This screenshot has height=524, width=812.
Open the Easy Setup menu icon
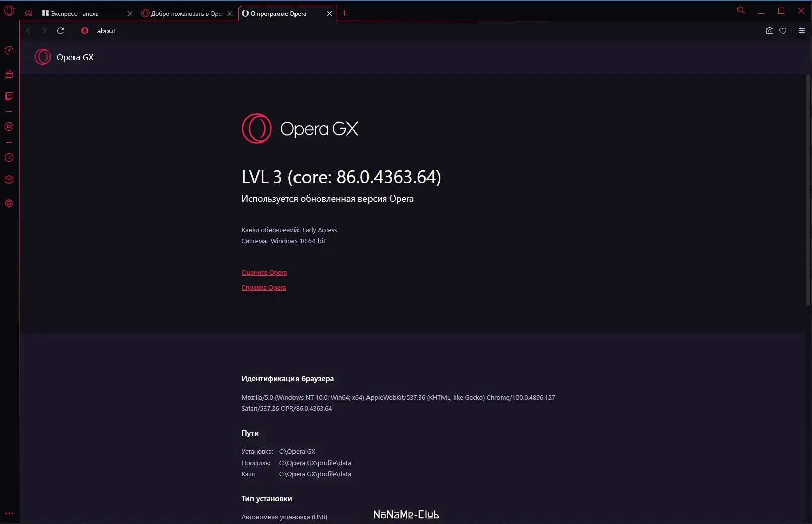coord(802,31)
